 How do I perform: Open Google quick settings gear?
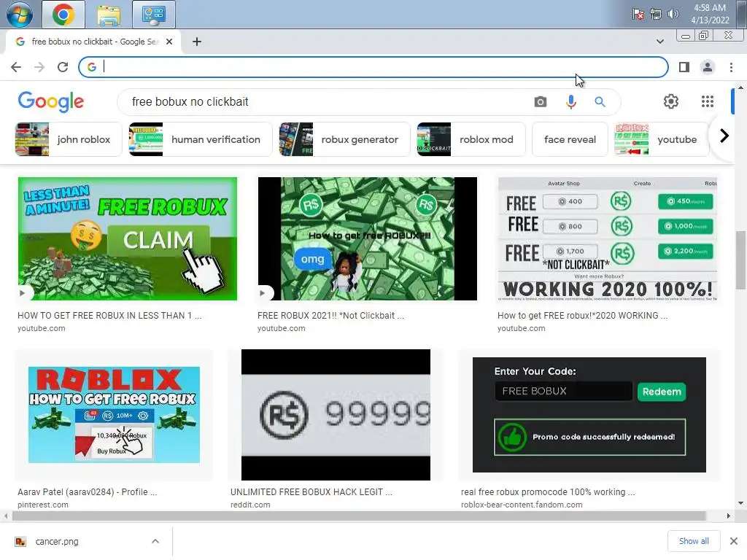coord(671,101)
